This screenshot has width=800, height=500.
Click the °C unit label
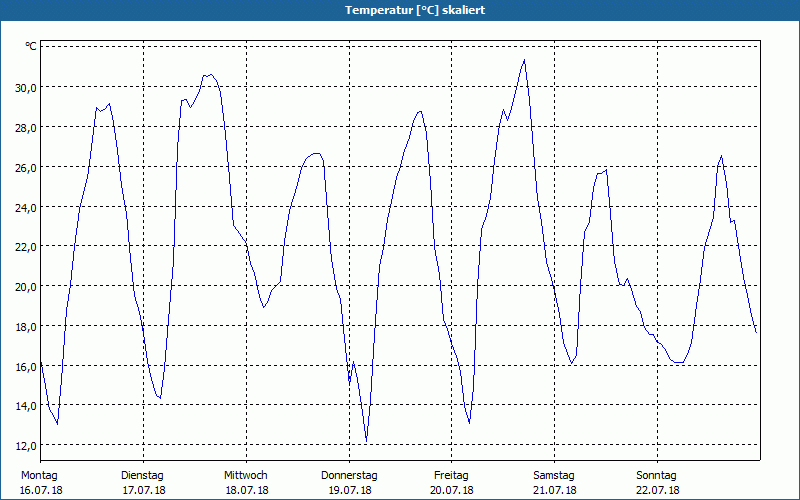click(x=31, y=46)
